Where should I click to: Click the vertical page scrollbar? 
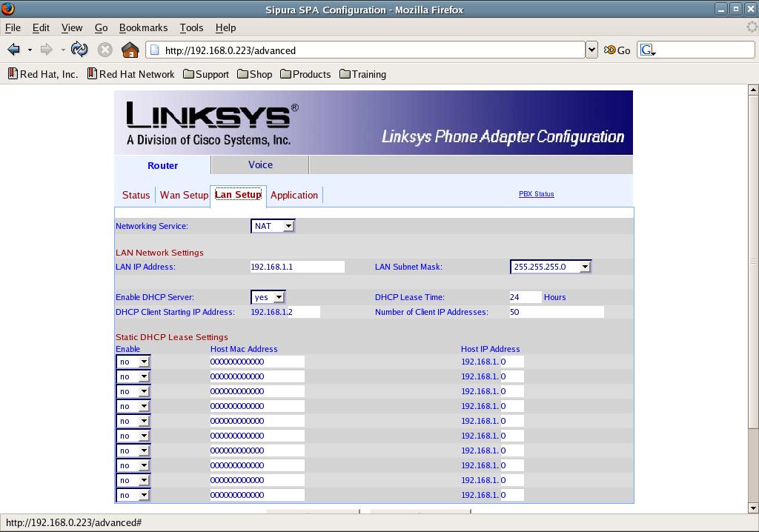(x=753, y=259)
